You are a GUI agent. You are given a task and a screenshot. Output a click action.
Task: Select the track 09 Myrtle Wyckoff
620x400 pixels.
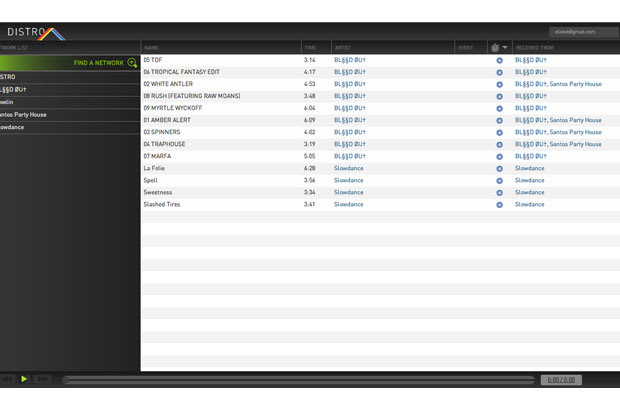(x=173, y=108)
